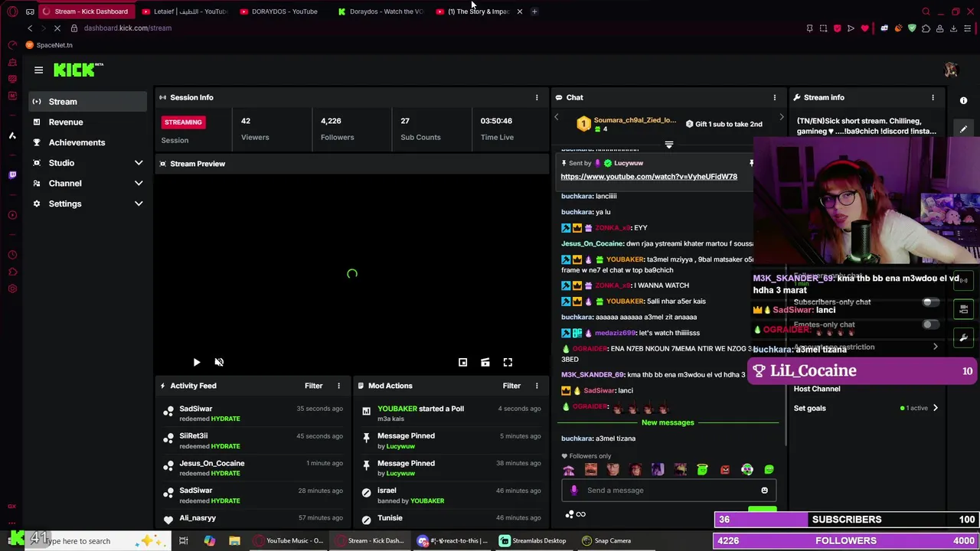Toggle theater mode on stream preview
The width and height of the screenshot is (980, 551).
485,362
